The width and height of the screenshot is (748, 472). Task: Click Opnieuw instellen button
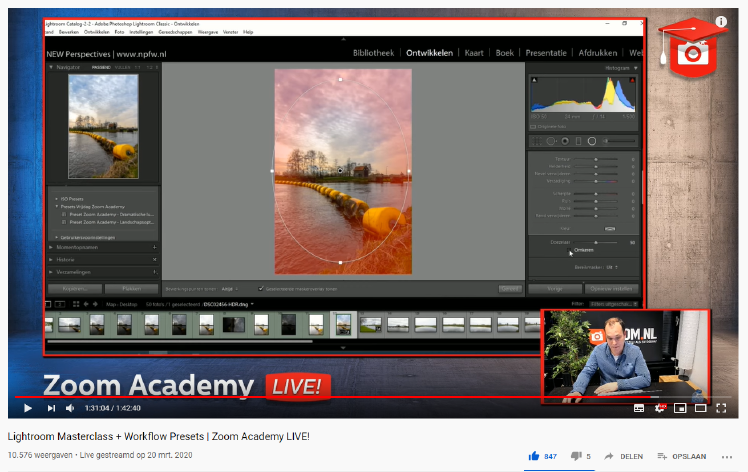611,289
